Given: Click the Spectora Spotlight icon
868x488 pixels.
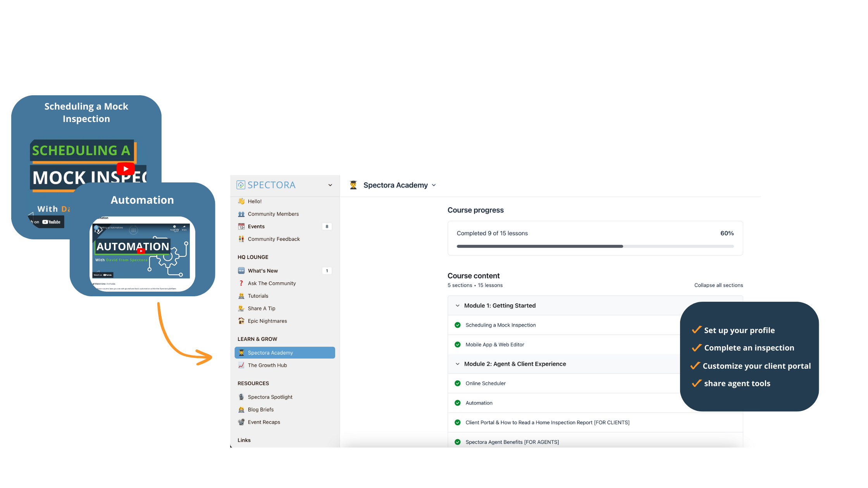Looking at the screenshot, I should tap(241, 397).
